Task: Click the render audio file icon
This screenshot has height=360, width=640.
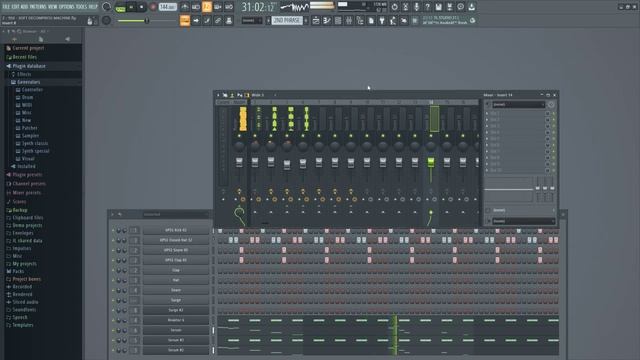Action: pyautogui.click(x=449, y=7)
